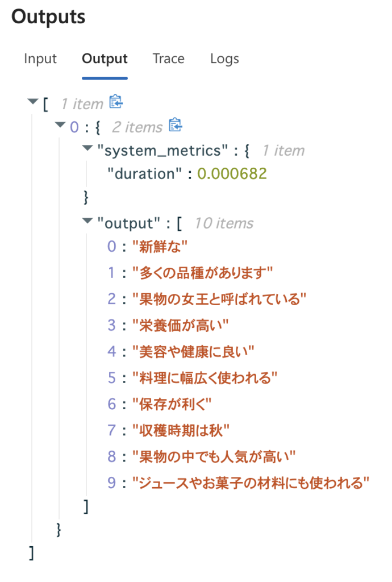Click the "果物の女王と呼ばれている" string
The width and height of the screenshot is (392, 582).
[219, 299]
